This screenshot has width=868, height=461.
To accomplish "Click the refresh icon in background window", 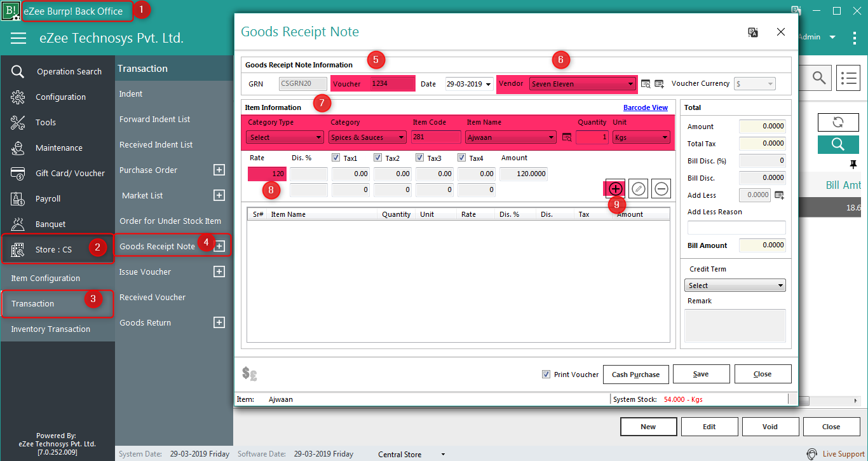I will pyautogui.click(x=837, y=123).
